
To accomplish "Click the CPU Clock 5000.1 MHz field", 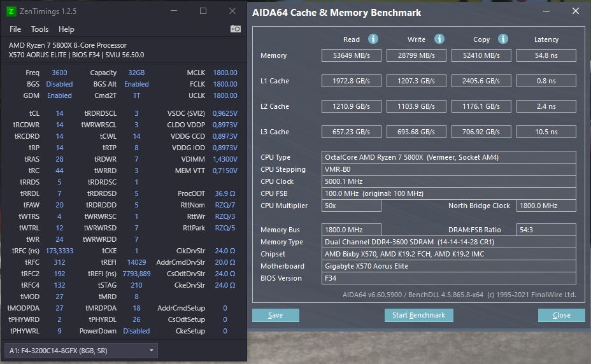I will point(449,181).
